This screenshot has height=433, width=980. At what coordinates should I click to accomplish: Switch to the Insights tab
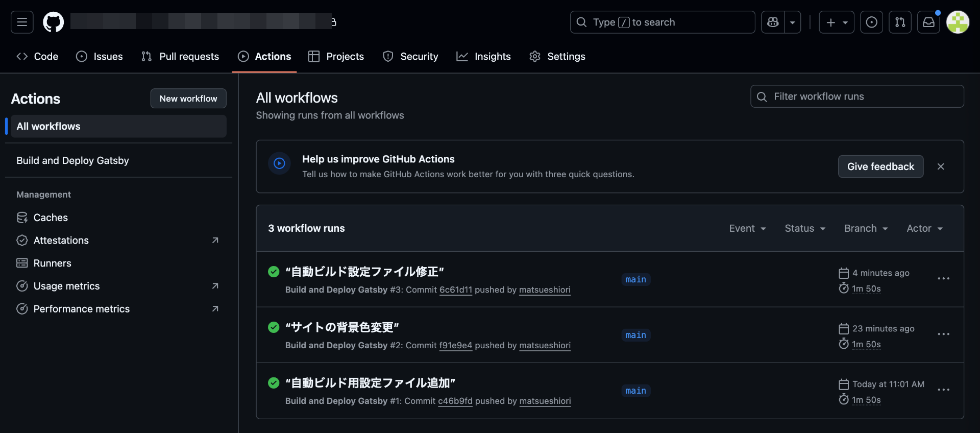click(x=483, y=56)
